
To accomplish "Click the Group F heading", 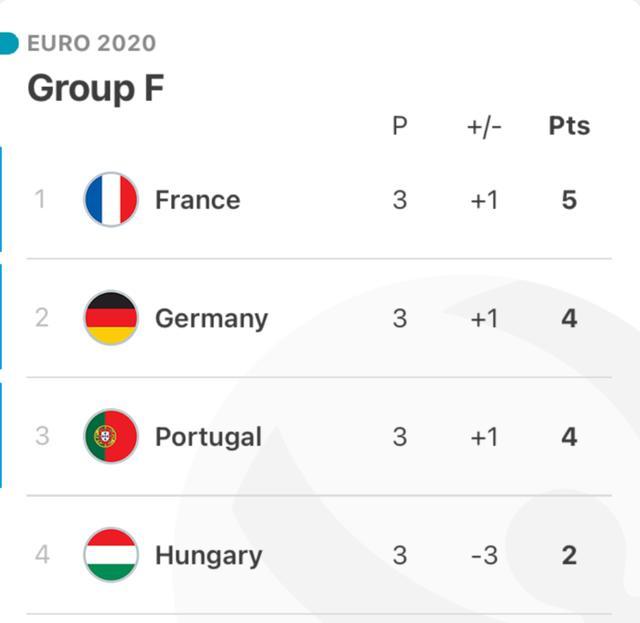I will 95,88.
